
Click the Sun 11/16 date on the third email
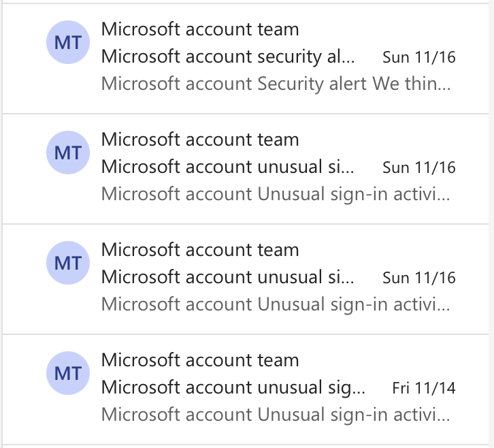[x=419, y=278]
